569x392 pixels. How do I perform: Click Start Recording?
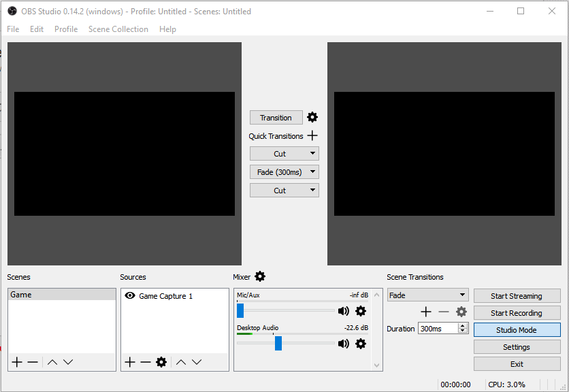[517, 313]
